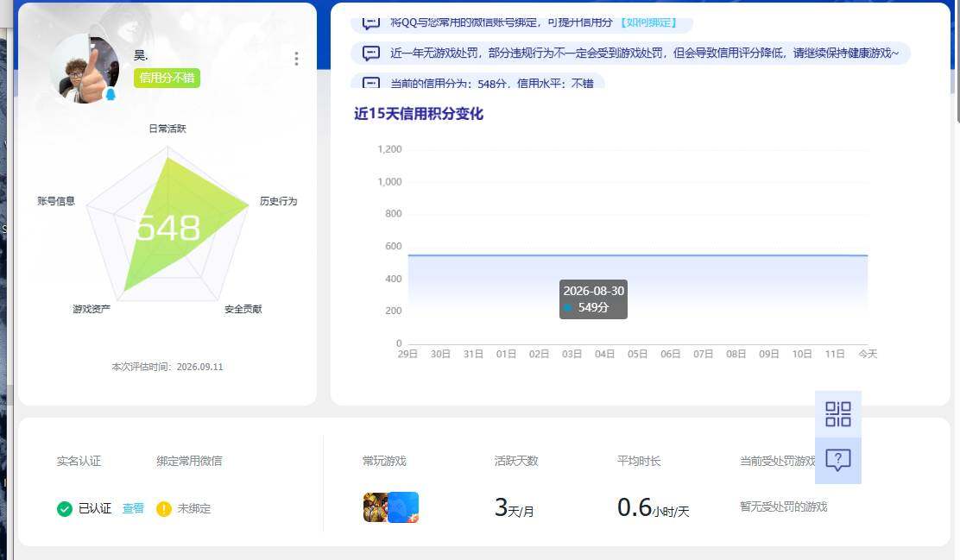Screen dimensions: 960x560
Task: Click the first frequently played game icon
Action: coord(375,507)
